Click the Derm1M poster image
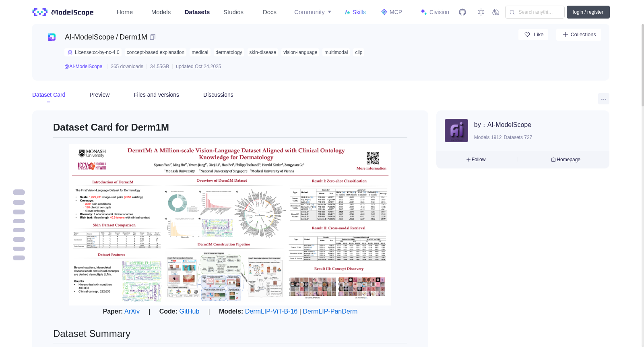 pyautogui.click(x=230, y=225)
